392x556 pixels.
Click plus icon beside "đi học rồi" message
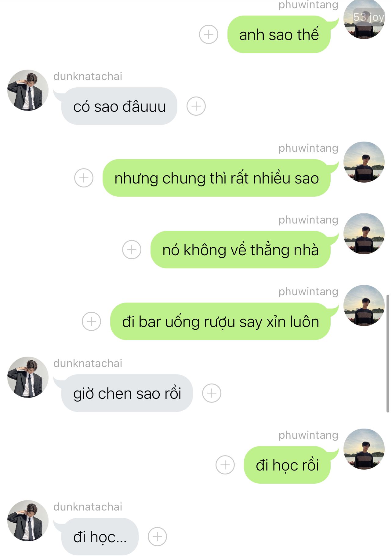[225, 465]
